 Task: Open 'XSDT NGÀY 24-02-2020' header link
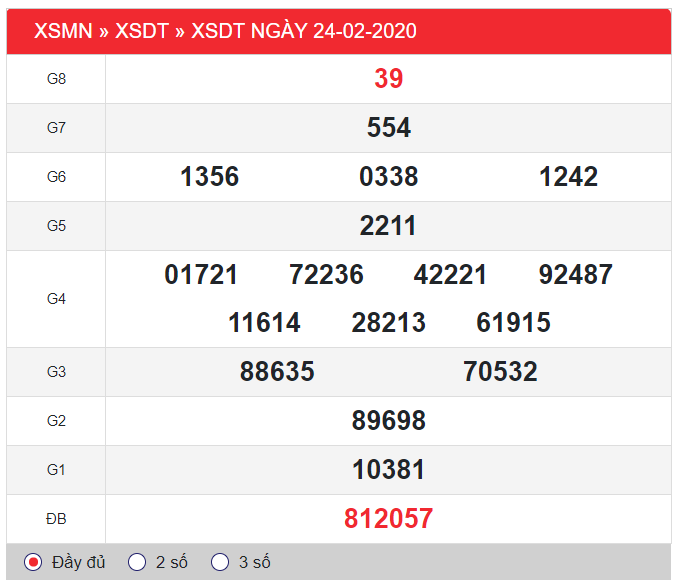304,31
